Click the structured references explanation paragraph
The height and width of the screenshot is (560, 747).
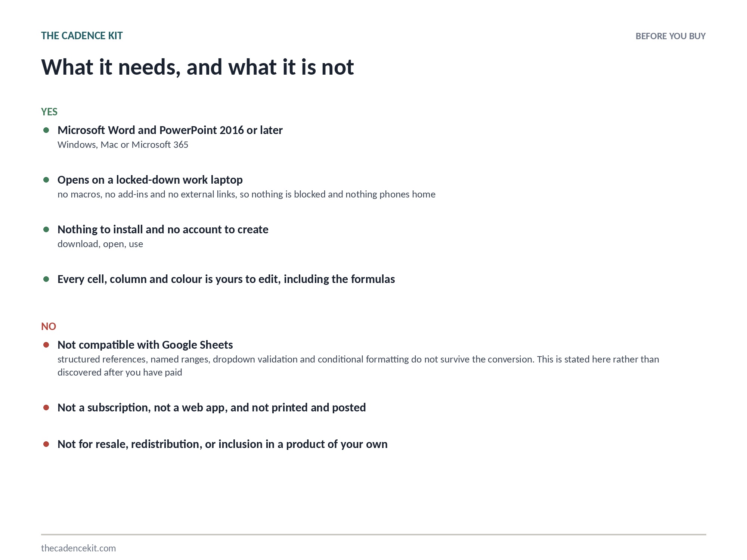(x=358, y=366)
